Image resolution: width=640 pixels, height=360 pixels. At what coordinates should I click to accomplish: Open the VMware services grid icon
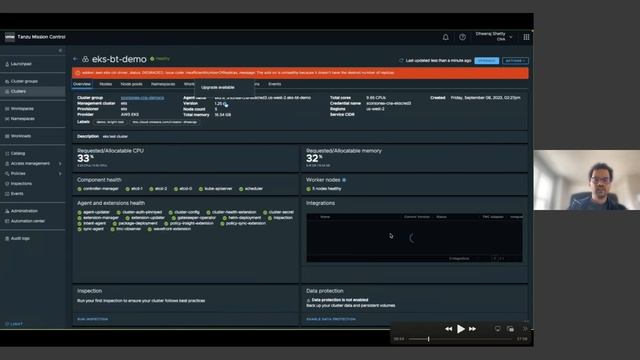click(526, 37)
